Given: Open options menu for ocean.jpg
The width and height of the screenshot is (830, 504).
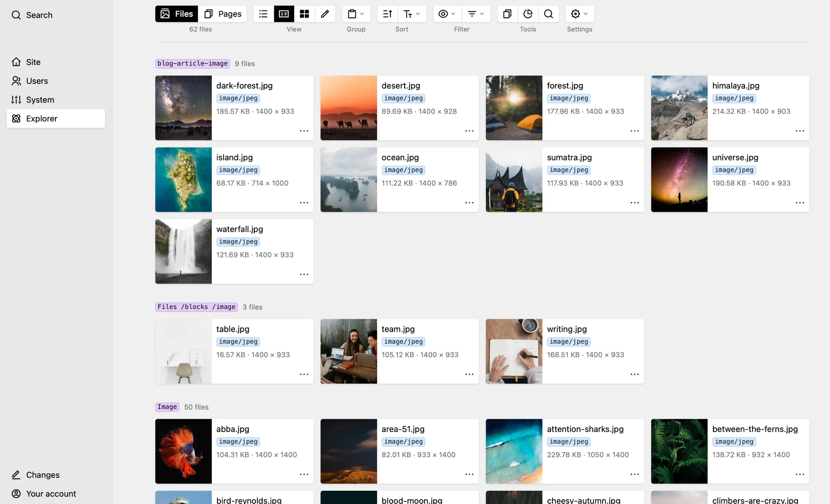Looking at the screenshot, I should 469,203.
